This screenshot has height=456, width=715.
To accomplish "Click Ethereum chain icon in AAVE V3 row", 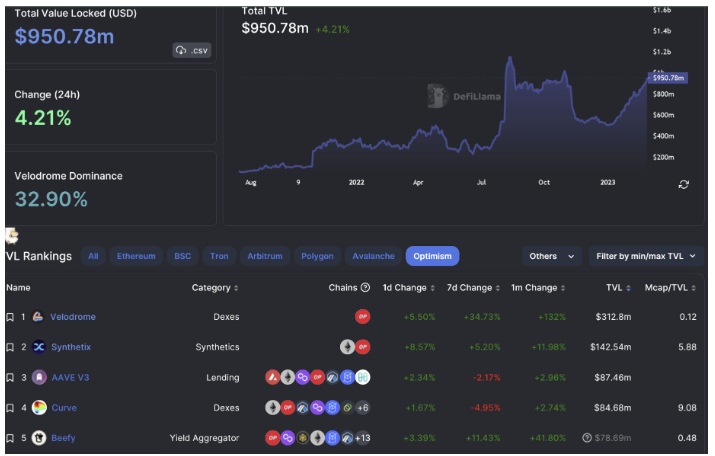I will [x=287, y=377].
